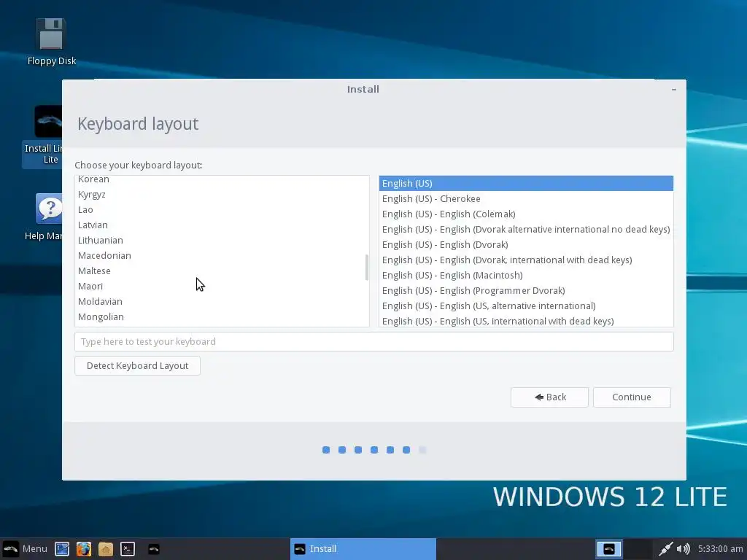Select Maori in the language list

222,286
